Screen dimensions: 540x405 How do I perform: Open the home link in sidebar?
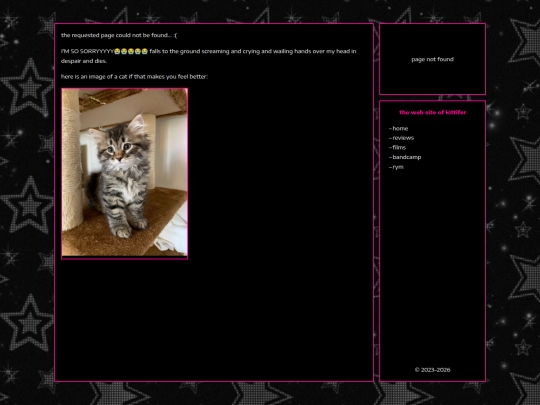(400, 128)
